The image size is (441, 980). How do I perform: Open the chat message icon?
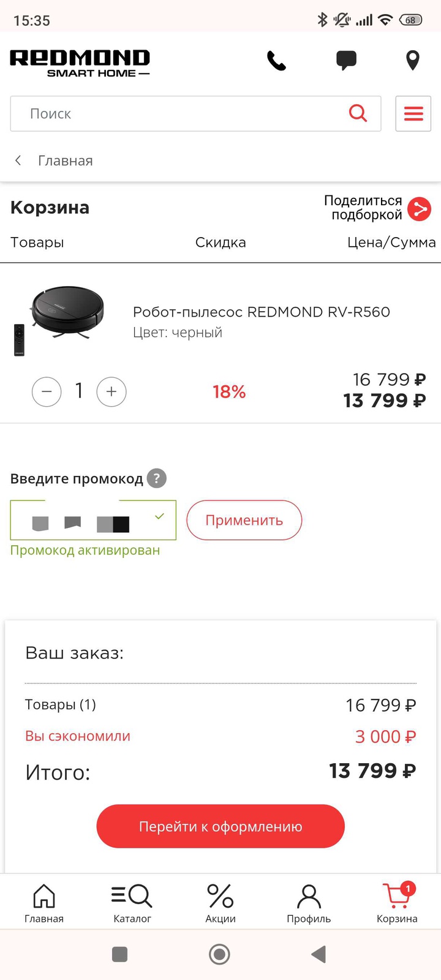[x=346, y=61]
